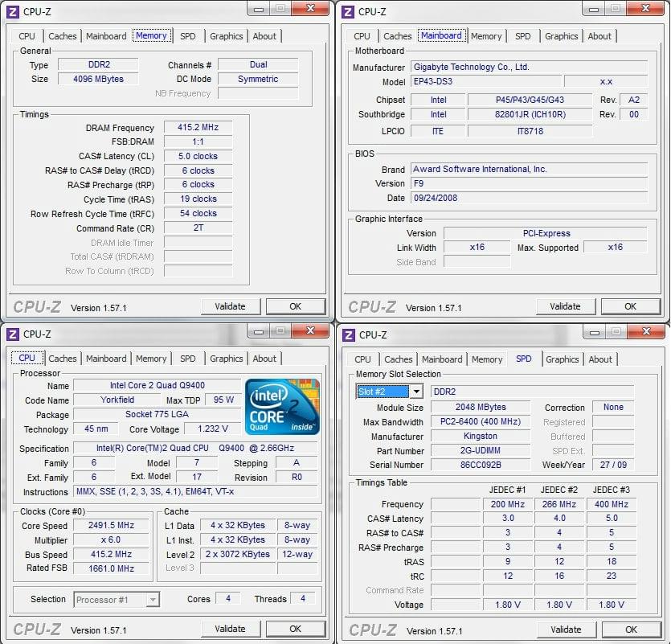This screenshot has height=644, width=671.
Task: Open the Mainboard tab in the SPD window
Action: coord(442,359)
